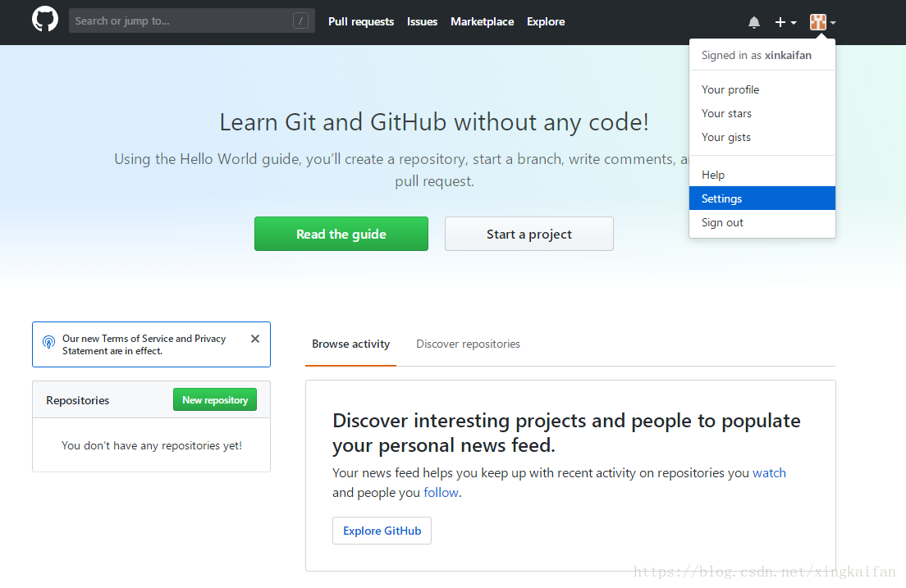Click the Explore GitHub button
906x588 pixels.
382,531
